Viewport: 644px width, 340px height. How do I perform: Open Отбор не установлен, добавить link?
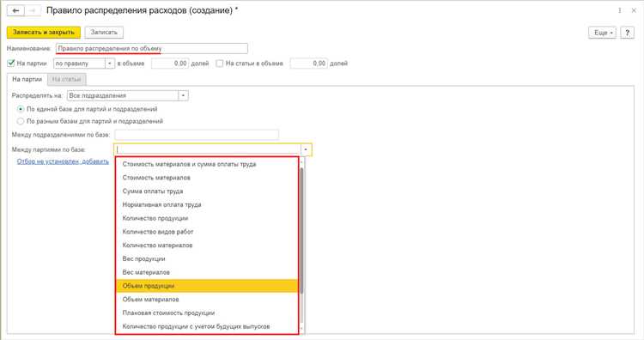coord(63,161)
